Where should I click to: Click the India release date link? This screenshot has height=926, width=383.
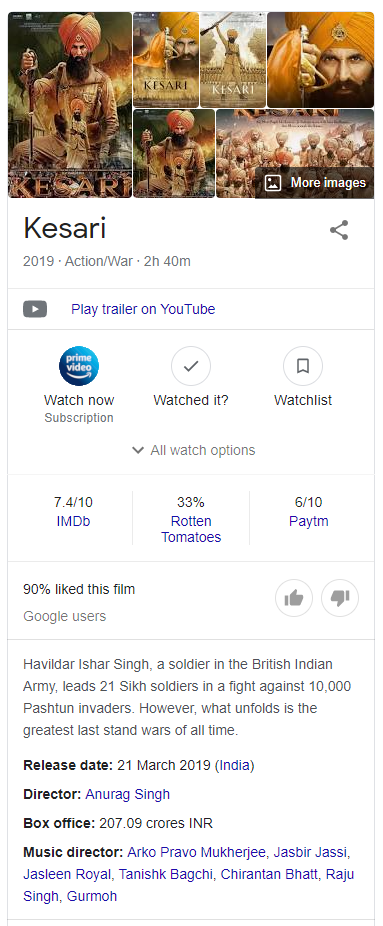(x=234, y=765)
